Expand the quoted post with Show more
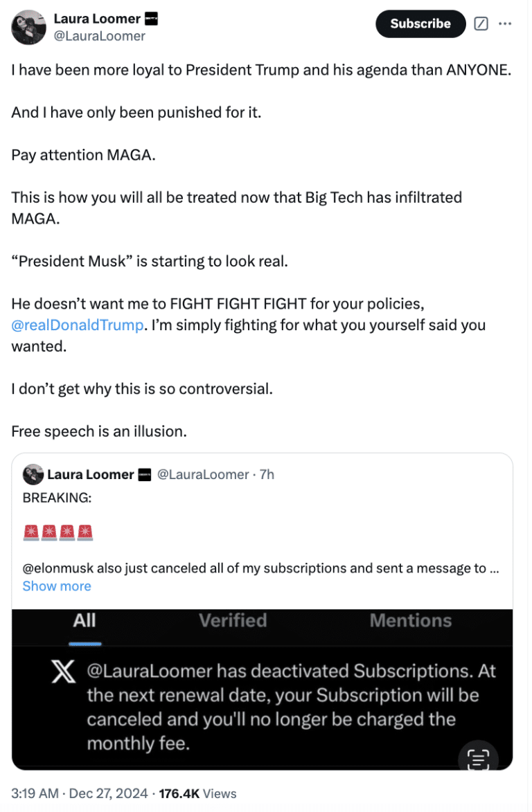This screenshot has width=532, height=812. (57, 586)
